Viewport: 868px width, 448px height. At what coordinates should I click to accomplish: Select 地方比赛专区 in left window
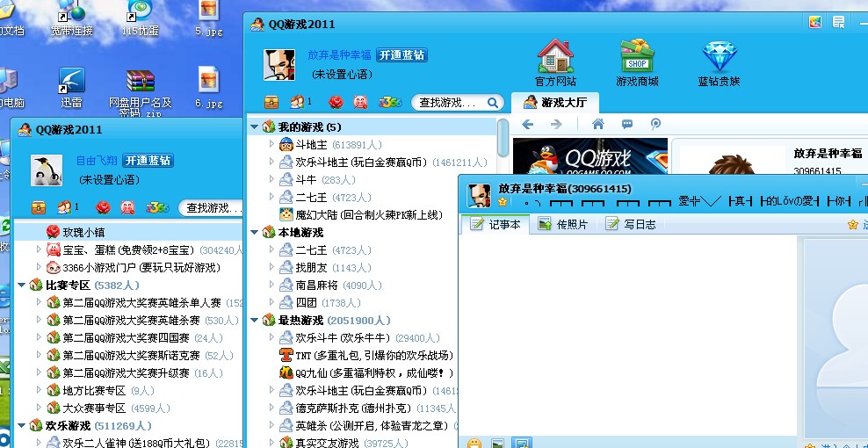pyautogui.click(x=100, y=390)
